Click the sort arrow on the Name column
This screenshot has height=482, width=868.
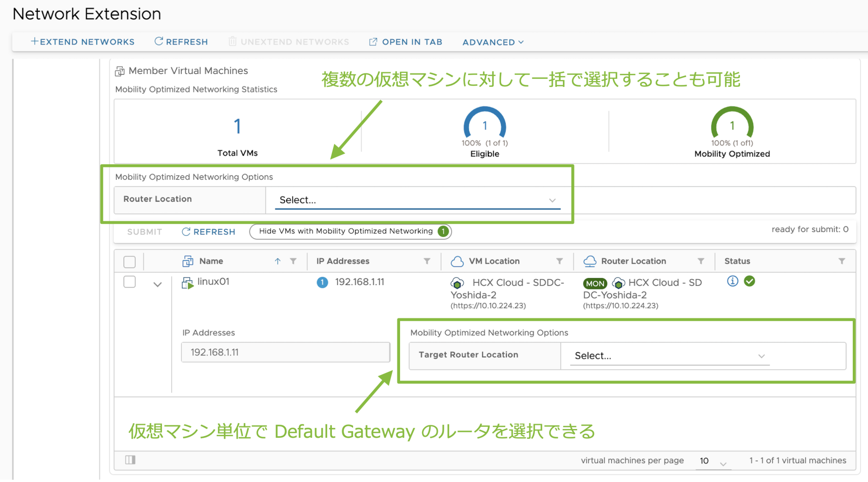[x=278, y=261]
